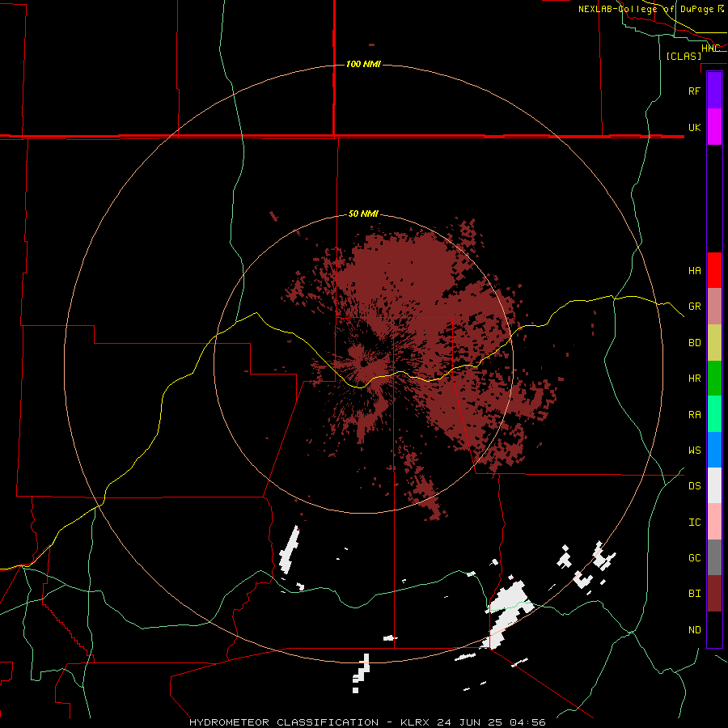
Task: Click the "BD" legend label
Action: click(694, 343)
